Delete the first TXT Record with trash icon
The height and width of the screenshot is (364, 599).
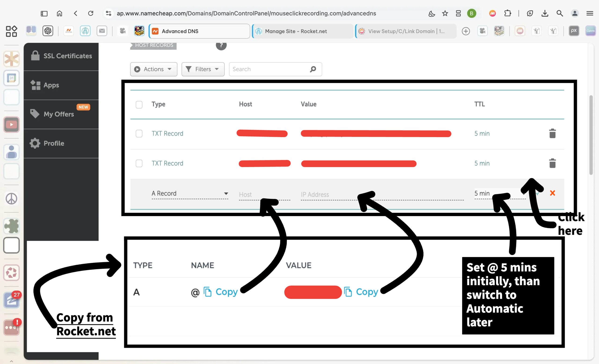552,133
